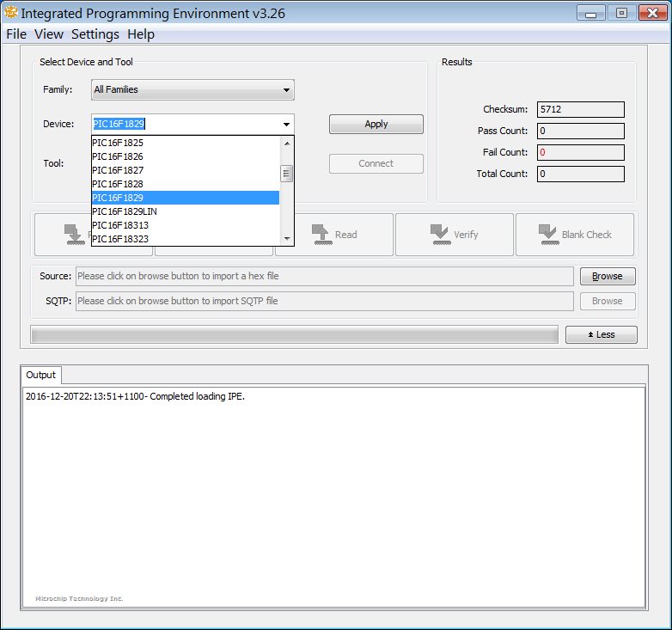Switch to the Output tab
672x630 pixels.
tap(40, 375)
